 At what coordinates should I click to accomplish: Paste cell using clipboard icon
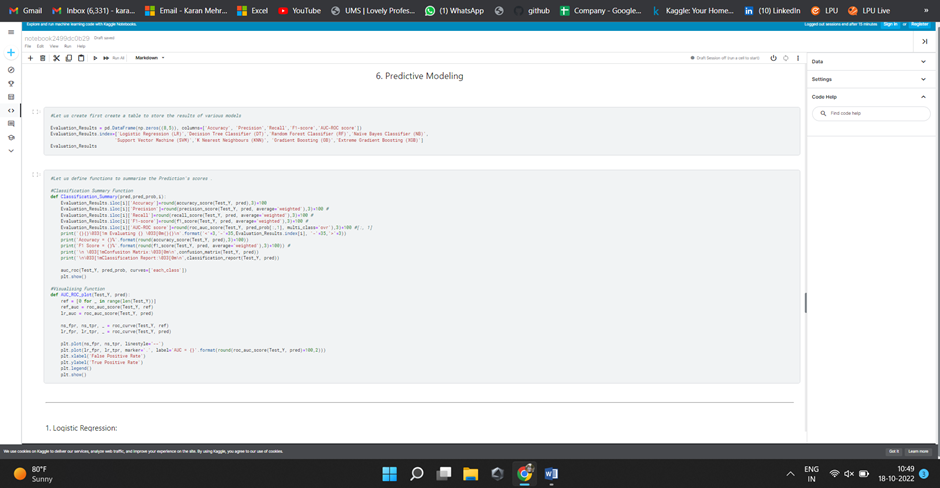(81, 58)
